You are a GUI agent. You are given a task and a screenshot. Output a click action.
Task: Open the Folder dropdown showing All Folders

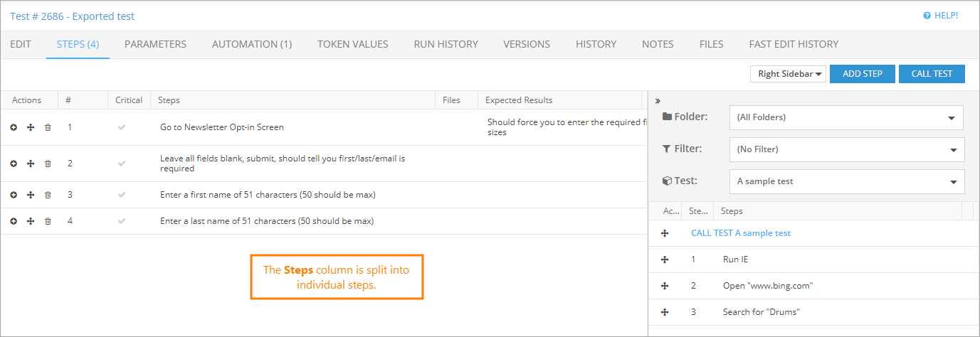click(x=846, y=117)
